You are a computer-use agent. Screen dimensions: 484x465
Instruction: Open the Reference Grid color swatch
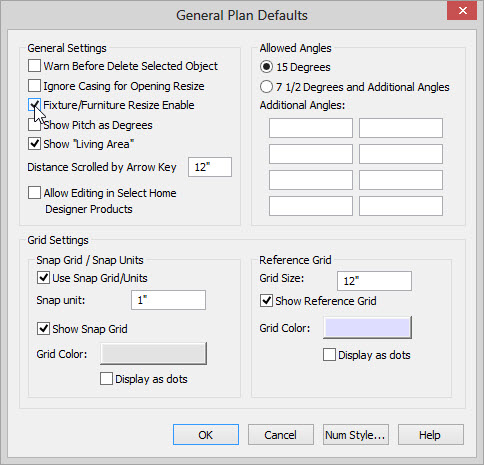coord(367,328)
